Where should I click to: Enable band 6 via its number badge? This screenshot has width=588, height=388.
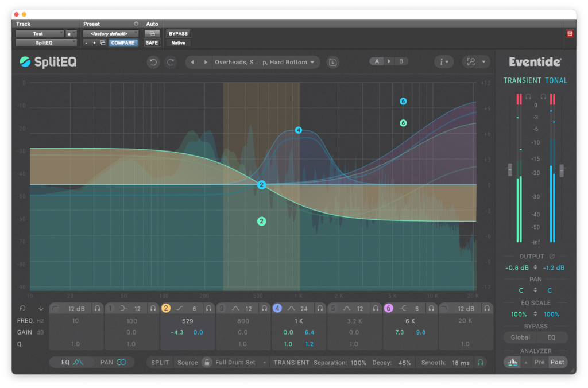[x=388, y=308]
